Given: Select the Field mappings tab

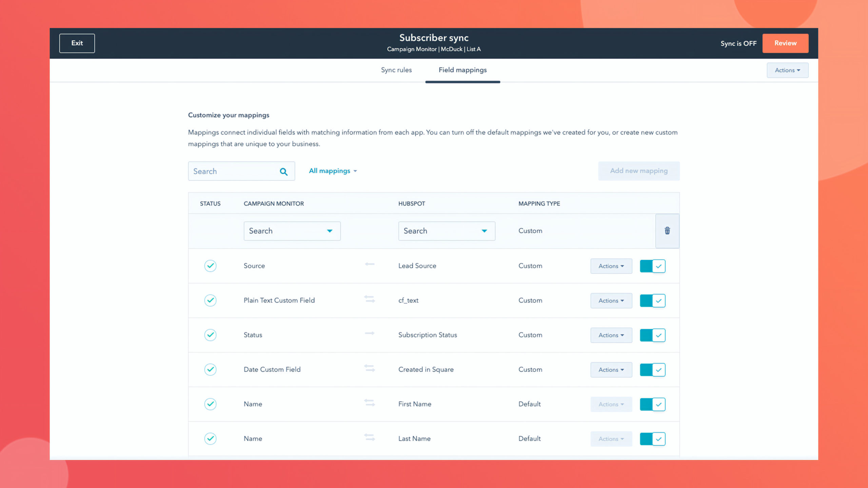Looking at the screenshot, I should point(462,70).
